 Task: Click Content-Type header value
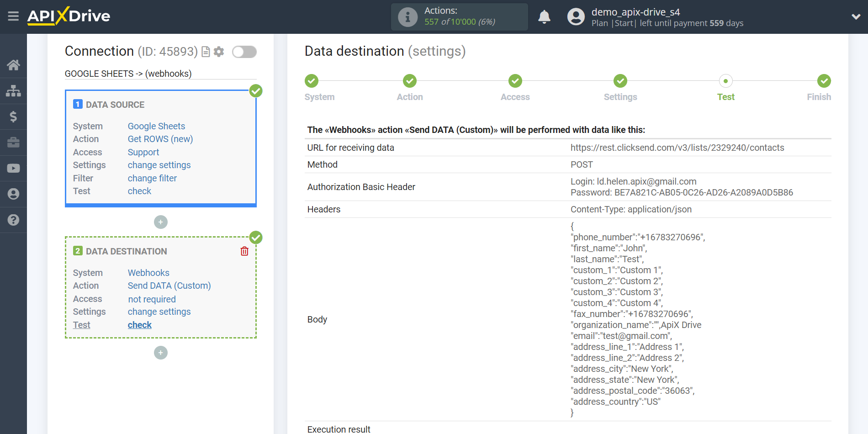point(631,209)
